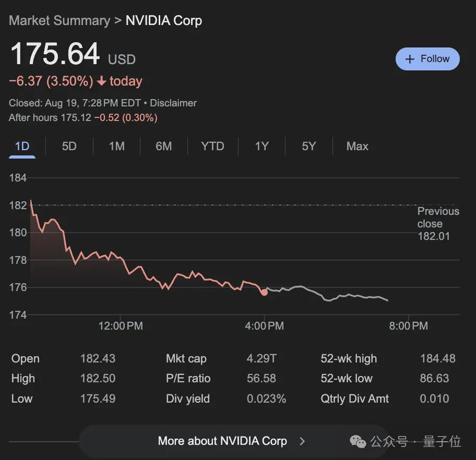Select the 1D time range tab
The width and height of the screenshot is (476, 460).
tap(22, 146)
